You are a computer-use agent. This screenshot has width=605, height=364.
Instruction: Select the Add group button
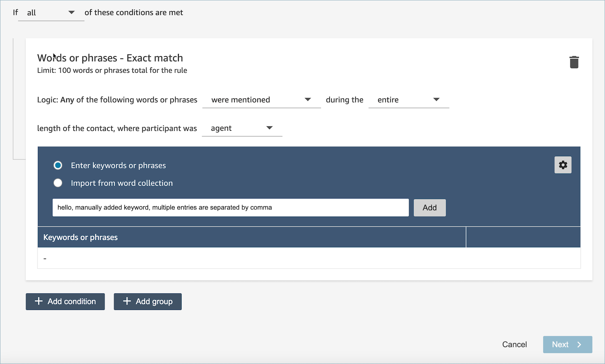pyautogui.click(x=147, y=301)
